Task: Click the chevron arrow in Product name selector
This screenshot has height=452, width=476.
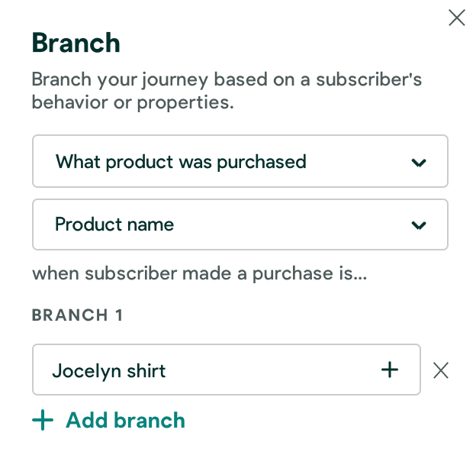Action: [418, 225]
